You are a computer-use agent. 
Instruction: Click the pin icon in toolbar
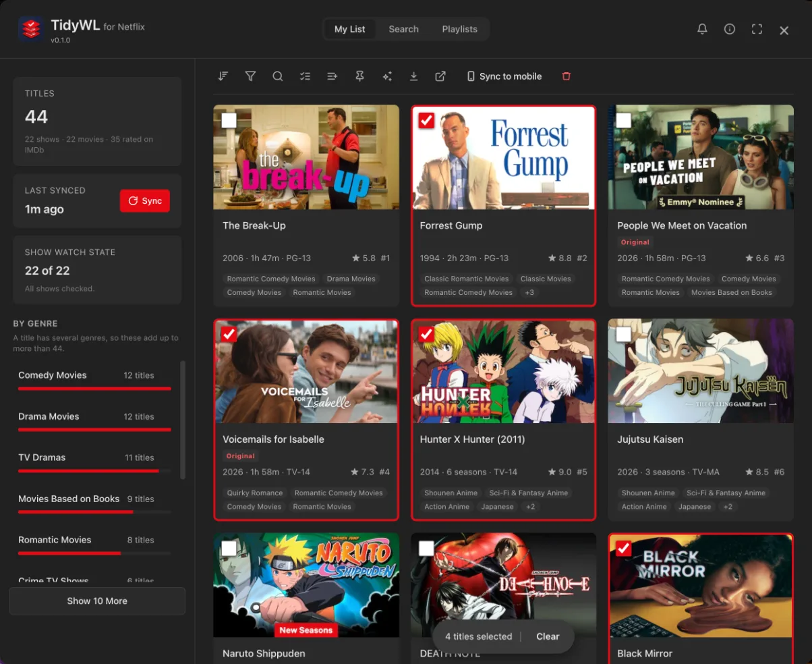[359, 76]
